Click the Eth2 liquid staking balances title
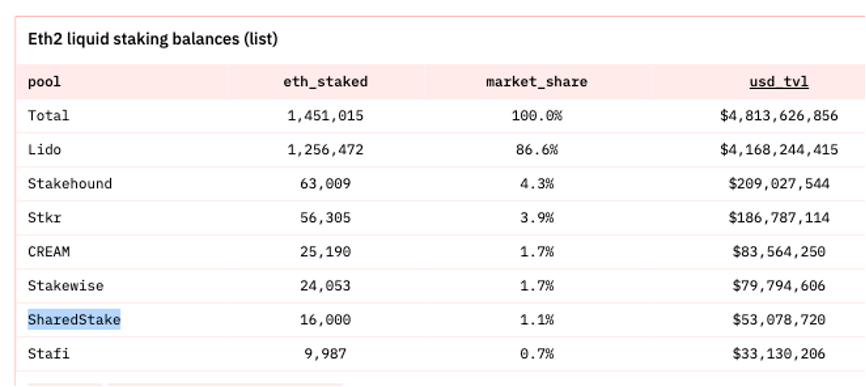Viewport: 866px width, 387px height. (152, 39)
